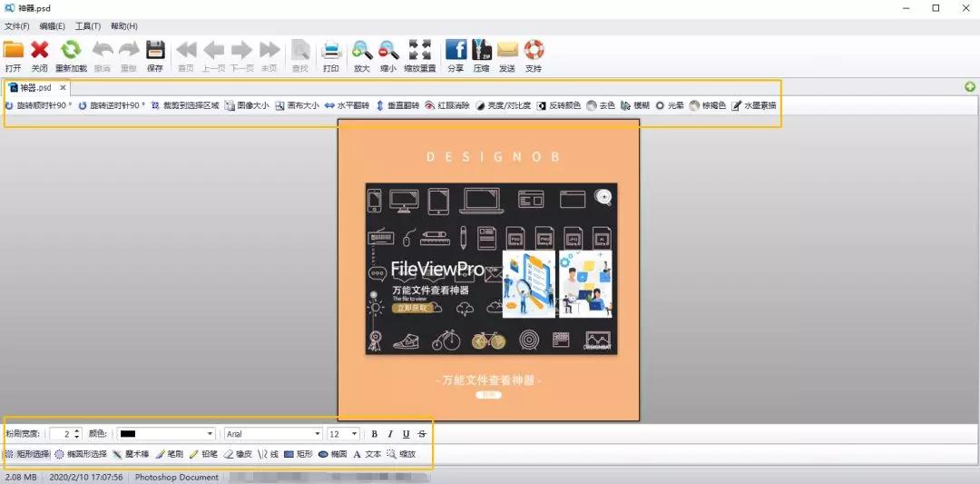Click the 放大 (Zoom in) magnifier icon

362,51
